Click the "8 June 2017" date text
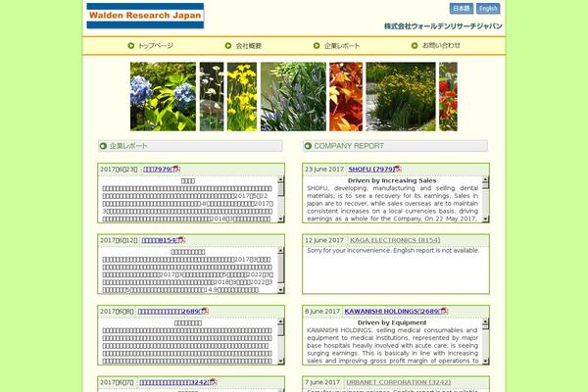588x392 pixels. click(322, 312)
